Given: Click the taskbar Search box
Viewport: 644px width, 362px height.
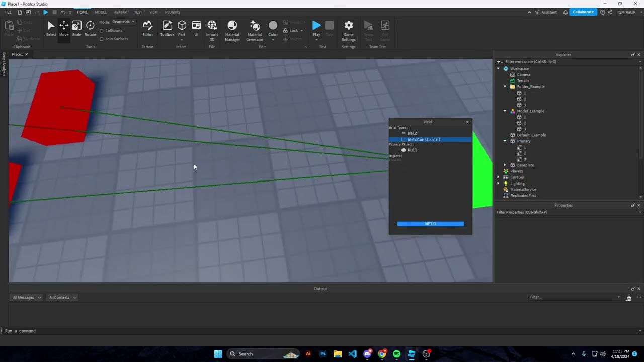Looking at the screenshot, I should click(263, 354).
